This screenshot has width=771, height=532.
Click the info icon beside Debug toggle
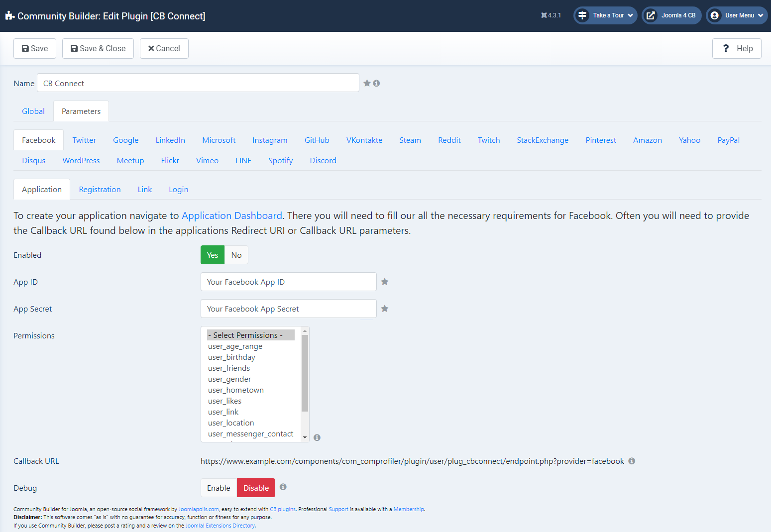click(283, 487)
